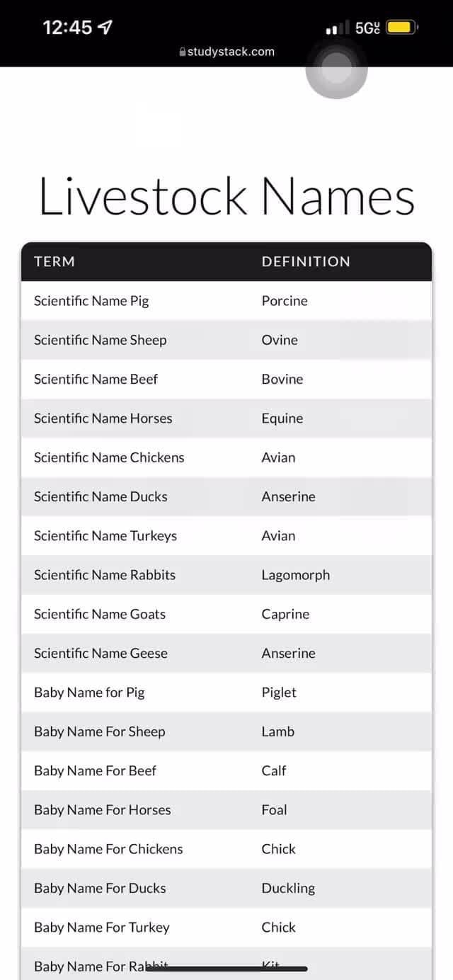
Task: Click the 'Scientific Name Rabbits' row
Action: (104, 574)
